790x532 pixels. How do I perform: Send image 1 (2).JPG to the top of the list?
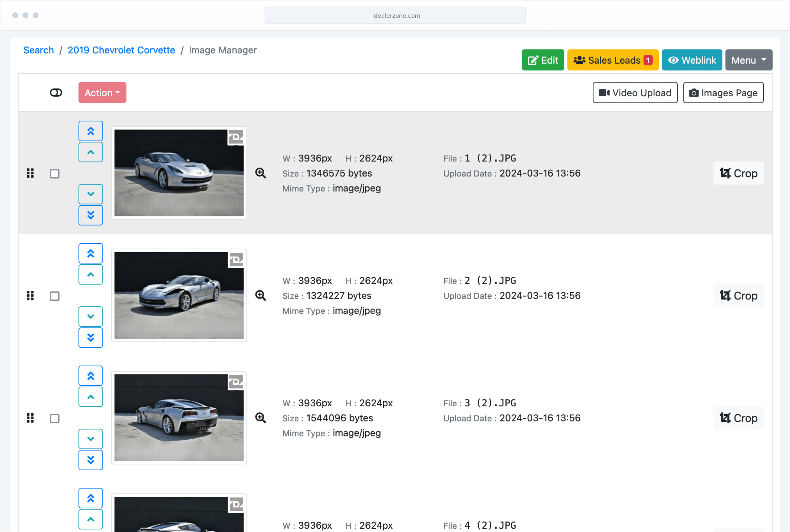[90, 130]
